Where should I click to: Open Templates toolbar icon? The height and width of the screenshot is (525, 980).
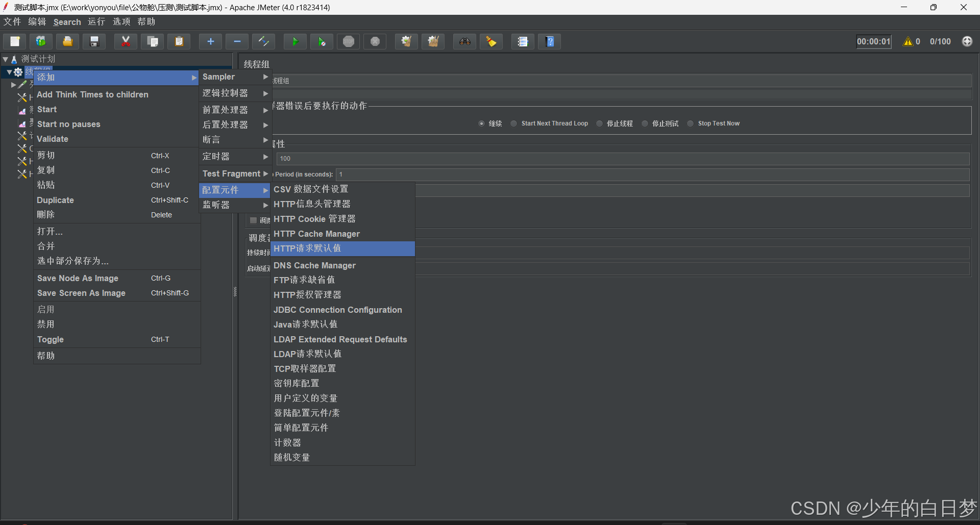(41, 41)
